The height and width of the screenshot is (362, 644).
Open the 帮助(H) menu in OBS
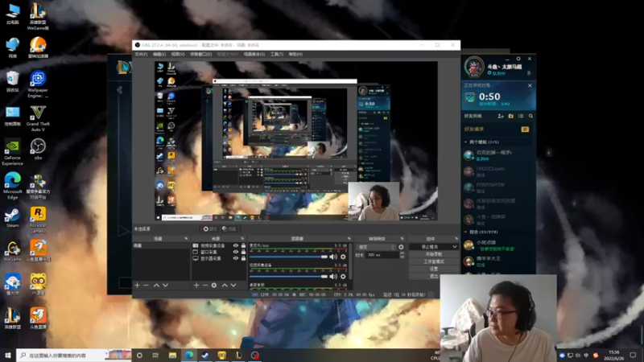tap(295, 54)
